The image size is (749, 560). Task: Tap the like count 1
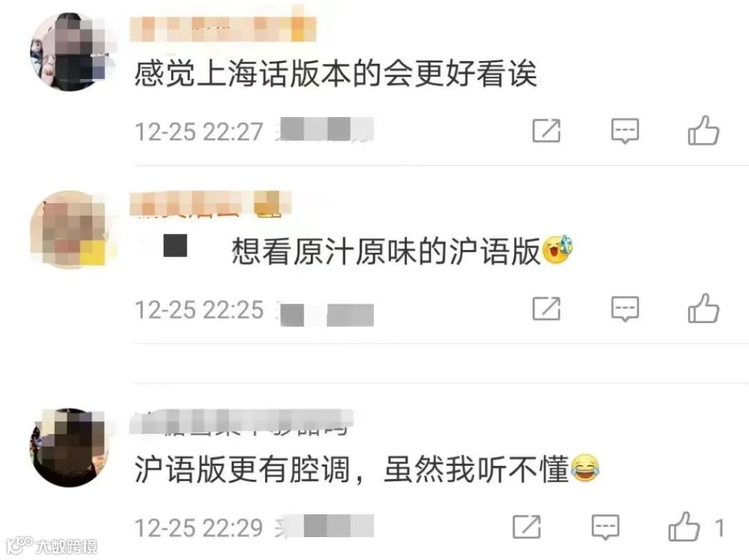(x=719, y=528)
